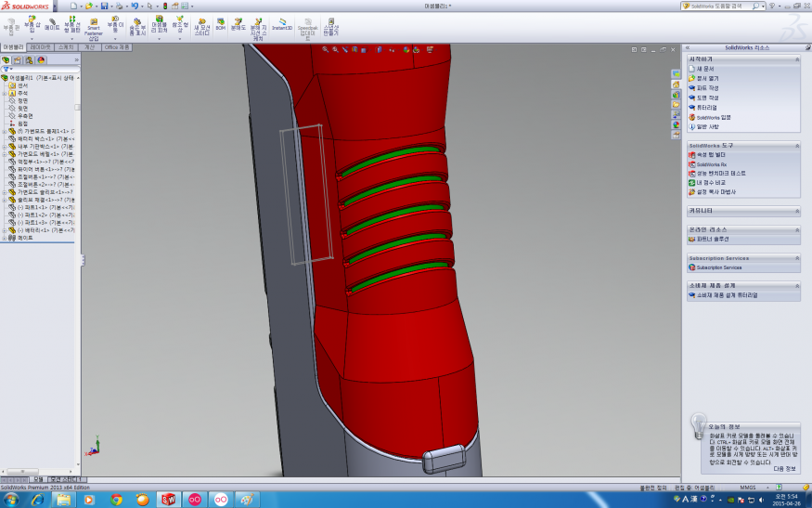Switch to the 레이아웃 ribbon tab

coord(41,47)
